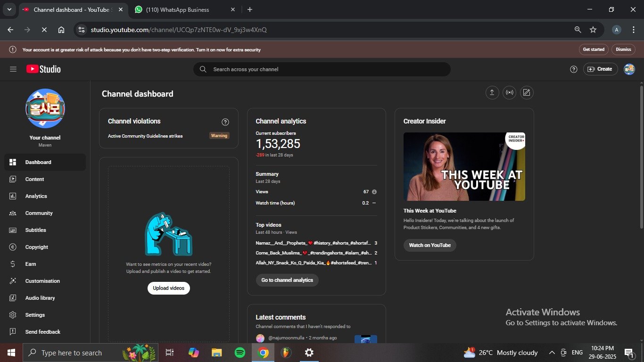Open the Content menu item
Screen dimensions: 644x362
pyautogui.click(x=45, y=179)
